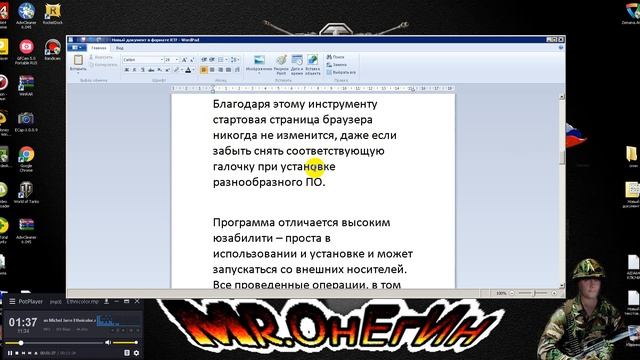The image size is (640, 360).
Task: Open World of Tanks desktop shortcut
Action: [x=26, y=193]
